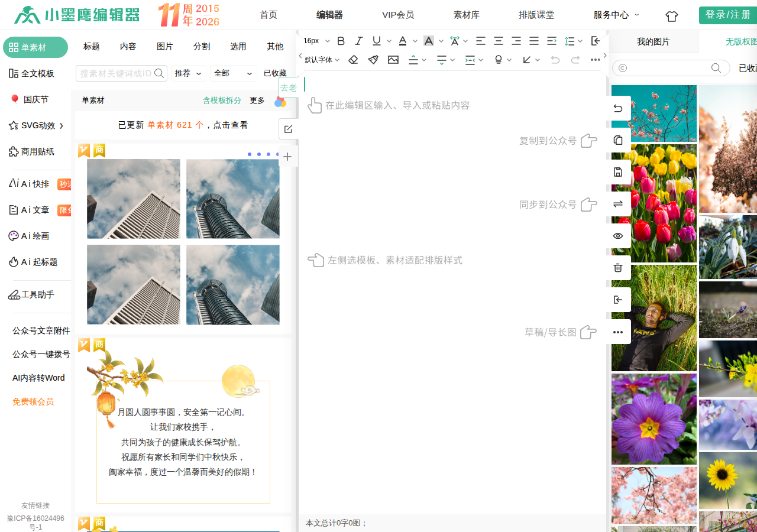Expand the 全部 filter dropdown
The width and height of the screenshot is (757, 532).
[x=234, y=73]
